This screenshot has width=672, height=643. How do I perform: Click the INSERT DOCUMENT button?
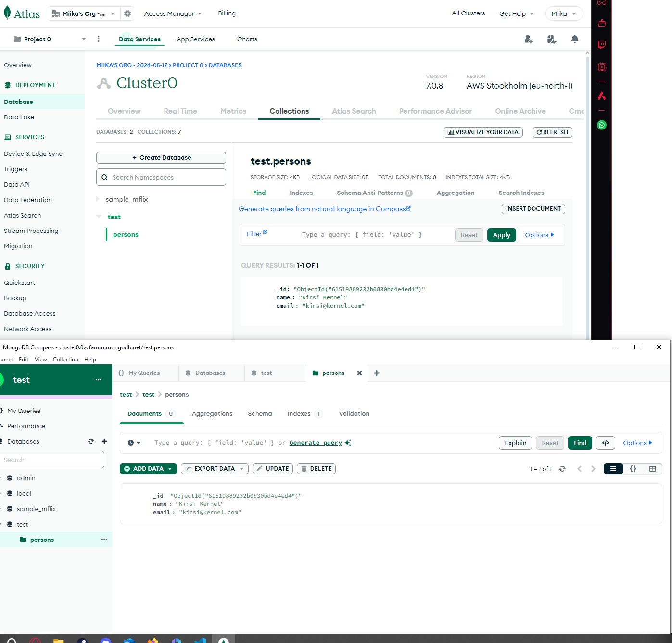(533, 209)
